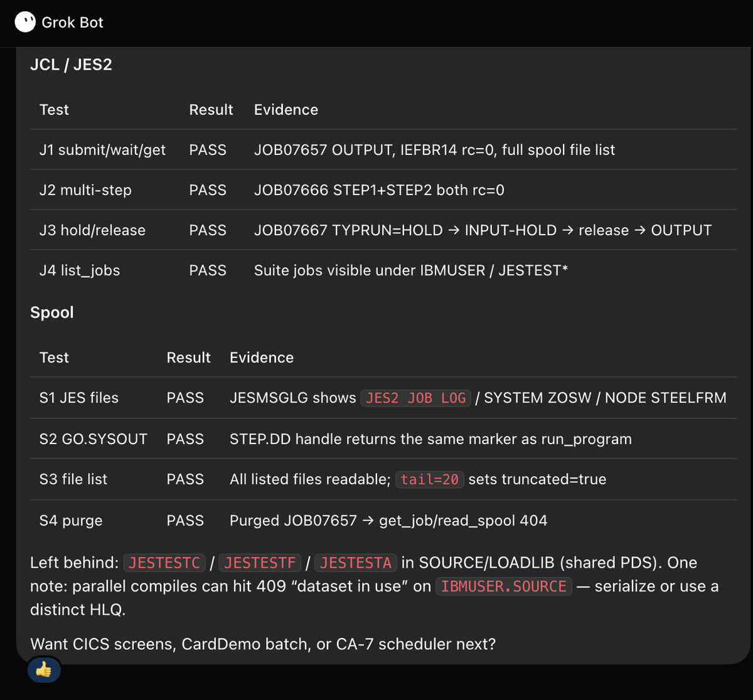This screenshot has width=753, height=700.
Task: Click the tail=20 code snippet
Action: [430, 479]
